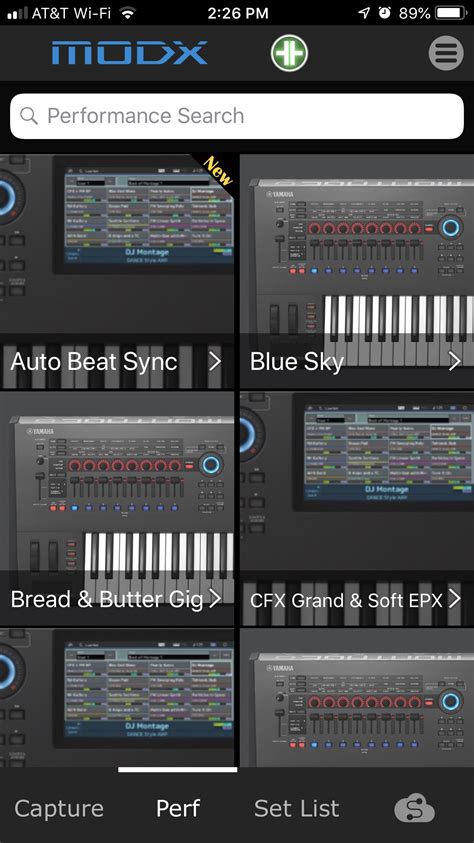
Task: Open the Set List tab
Action: pyautogui.click(x=297, y=809)
